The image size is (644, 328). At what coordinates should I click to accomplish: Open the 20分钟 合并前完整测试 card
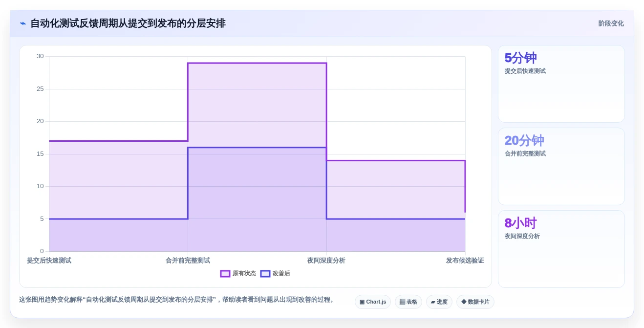point(561,166)
